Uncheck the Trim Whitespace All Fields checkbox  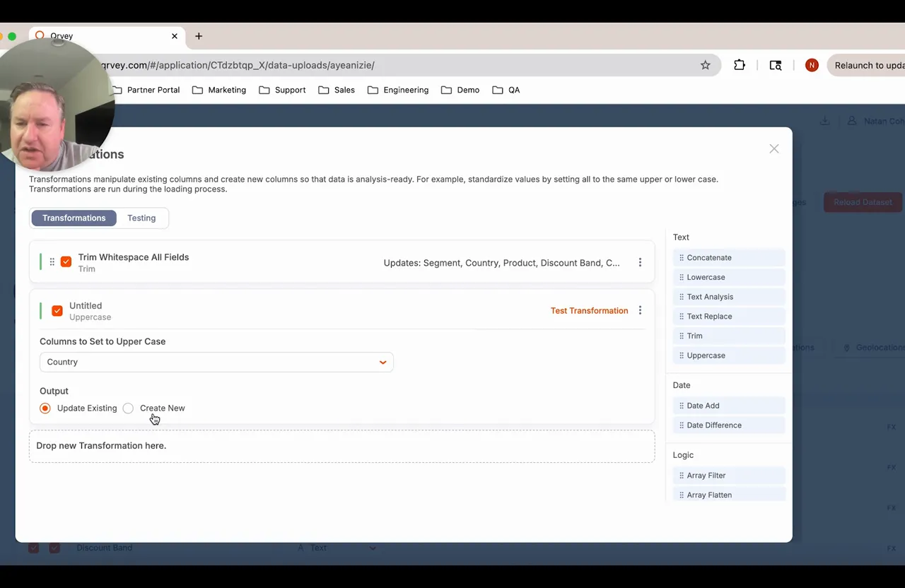(66, 262)
